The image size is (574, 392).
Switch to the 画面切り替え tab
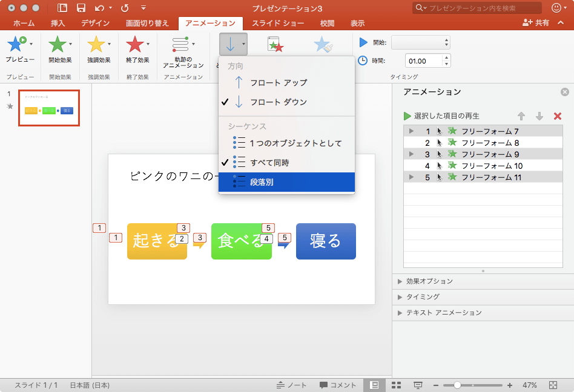click(x=147, y=23)
